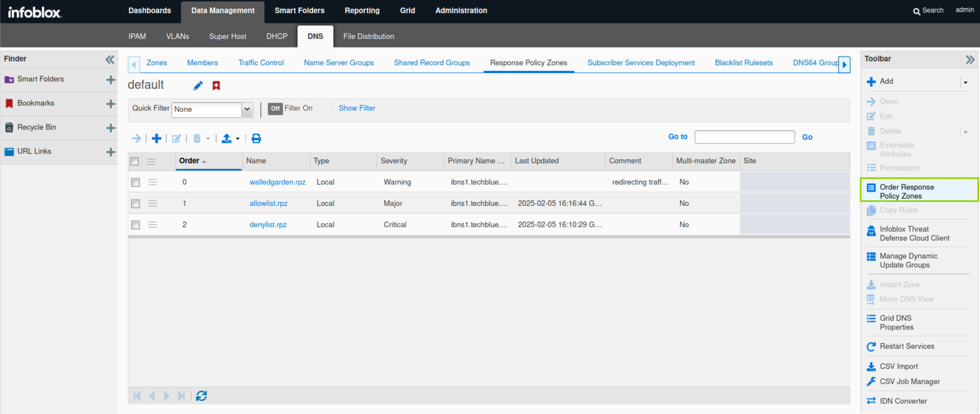Viewport: 980px width, 414px height.
Task: Click the pencil edit icon beside default
Action: 198,86
